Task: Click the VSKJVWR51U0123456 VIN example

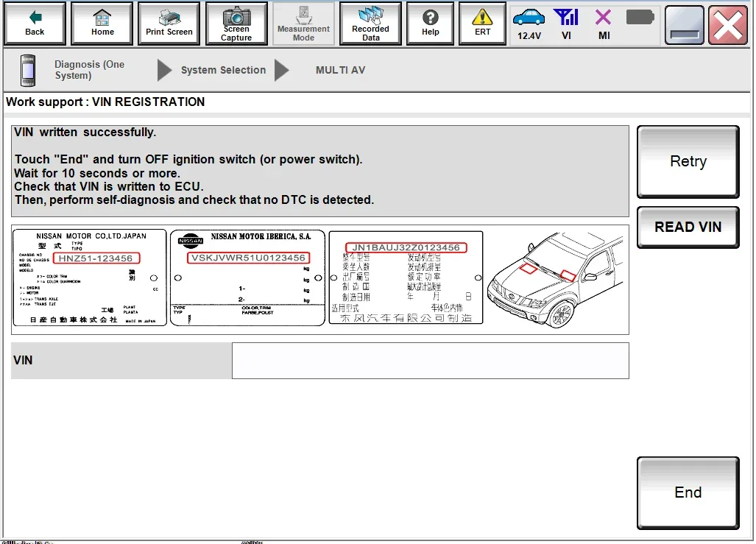Action: click(x=248, y=258)
